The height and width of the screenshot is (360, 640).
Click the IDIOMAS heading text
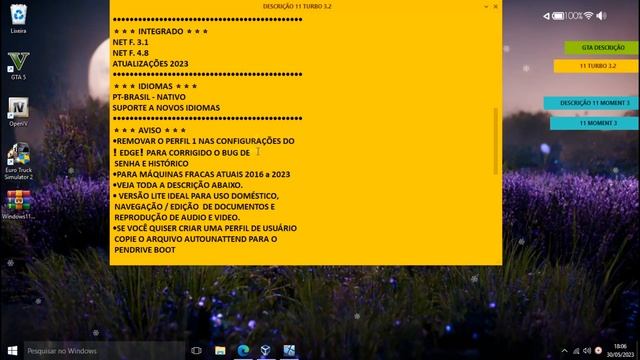click(155, 86)
